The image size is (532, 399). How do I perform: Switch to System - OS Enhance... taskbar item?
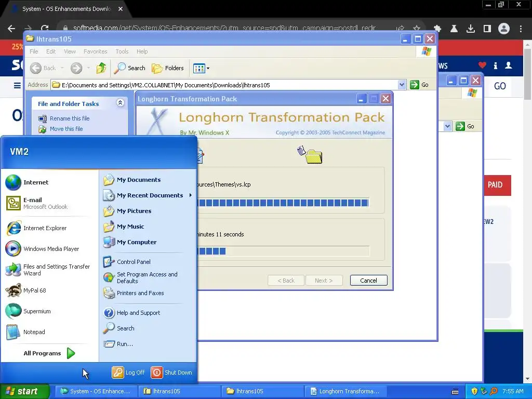96,391
